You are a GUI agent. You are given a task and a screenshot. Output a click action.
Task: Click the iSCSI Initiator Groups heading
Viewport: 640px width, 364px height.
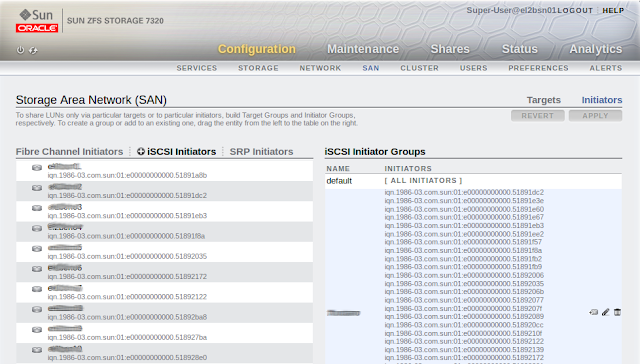point(375,152)
